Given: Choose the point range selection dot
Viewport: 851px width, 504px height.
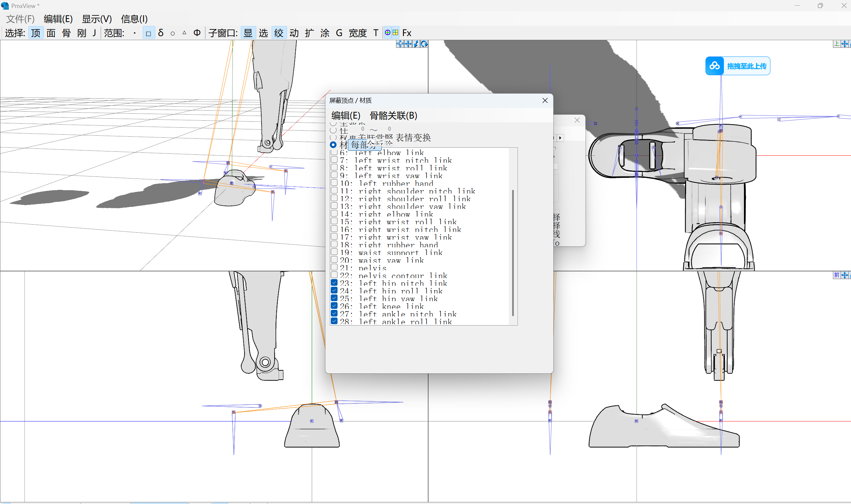Looking at the screenshot, I should click(x=135, y=33).
